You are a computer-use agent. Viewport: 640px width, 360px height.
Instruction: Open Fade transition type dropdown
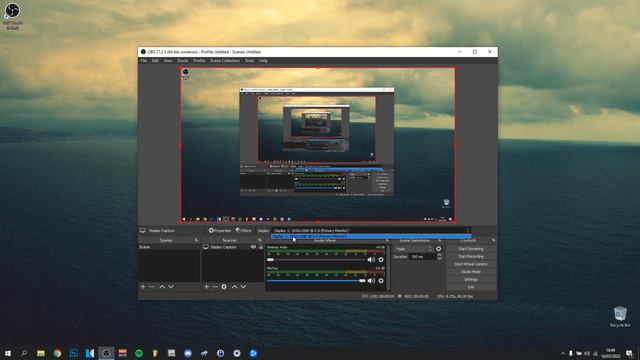pyautogui.click(x=414, y=249)
